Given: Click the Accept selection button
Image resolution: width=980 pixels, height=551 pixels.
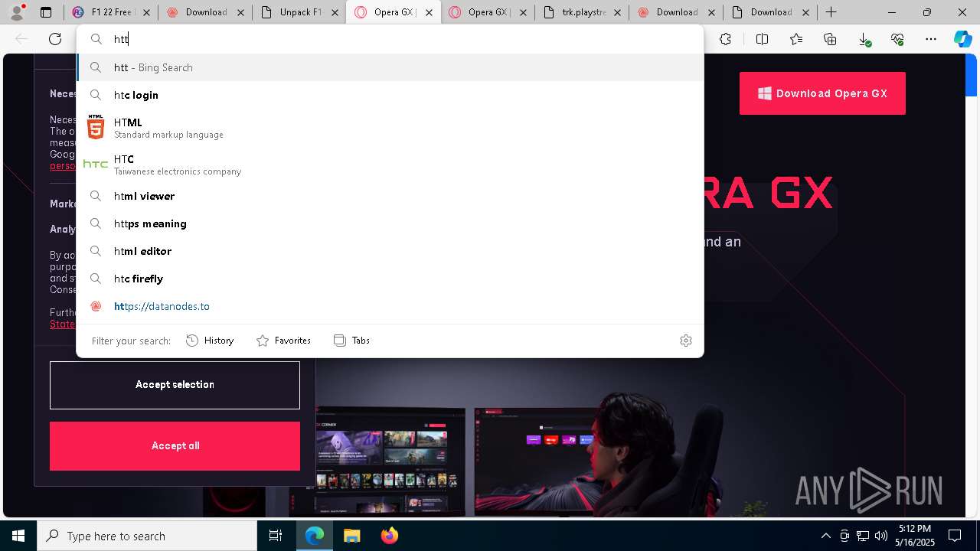Looking at the screenshot, I should 175,385.
